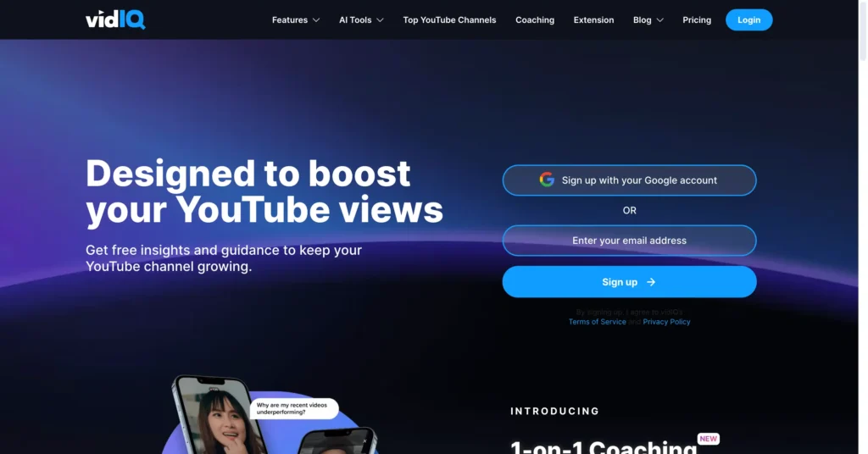Viewport: 868px width, 454px height.
Task: Go to the Pricing page
Action: [x=697, y=20]
